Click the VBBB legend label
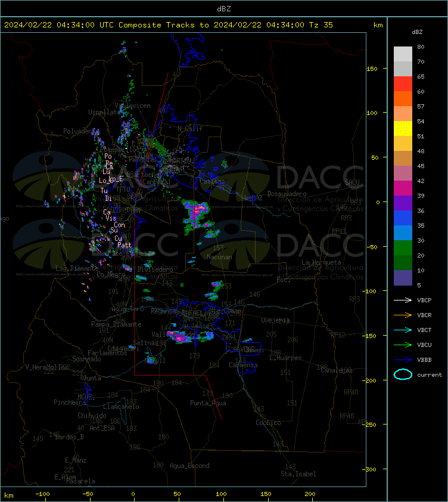 coord(424,360)
